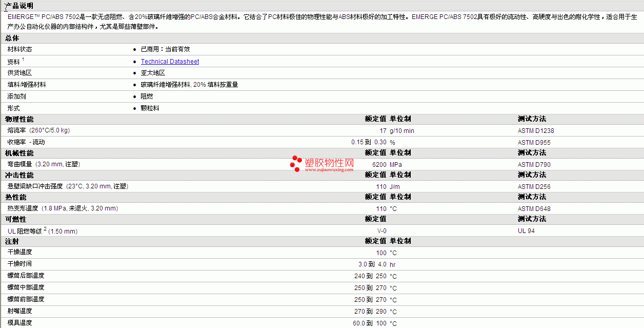Click the value 已商用：当前有效
Image resolution: width=644 pixels, height=328 pixels.
(165, 49)
